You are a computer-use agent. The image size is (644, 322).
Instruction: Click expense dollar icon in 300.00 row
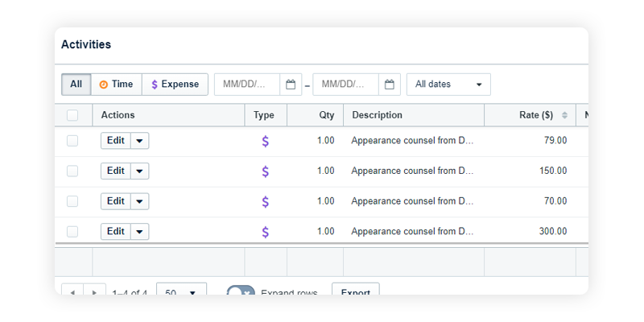(x=266, y=232)
